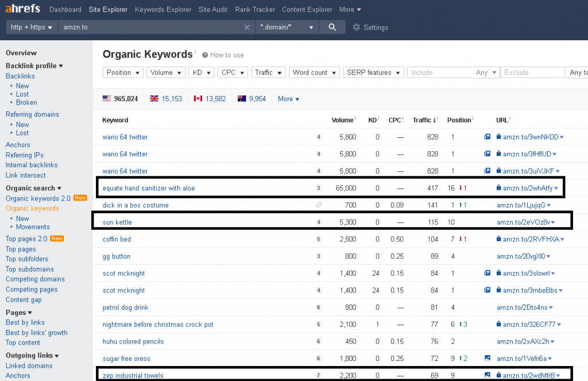The width and height of the screenshot is (588, 381).
Task: Open the Any dropdown next to Include
Action: coord(486,72)
